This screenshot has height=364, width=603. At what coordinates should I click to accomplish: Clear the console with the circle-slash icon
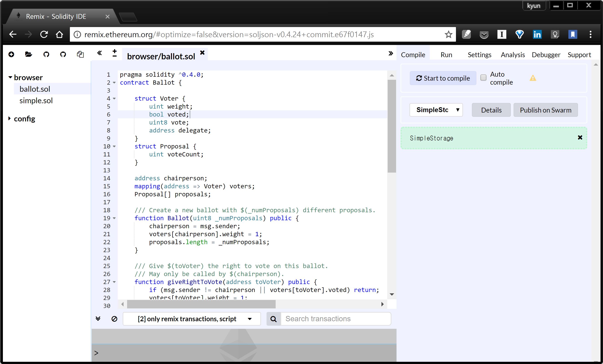[x=114, y=319]
